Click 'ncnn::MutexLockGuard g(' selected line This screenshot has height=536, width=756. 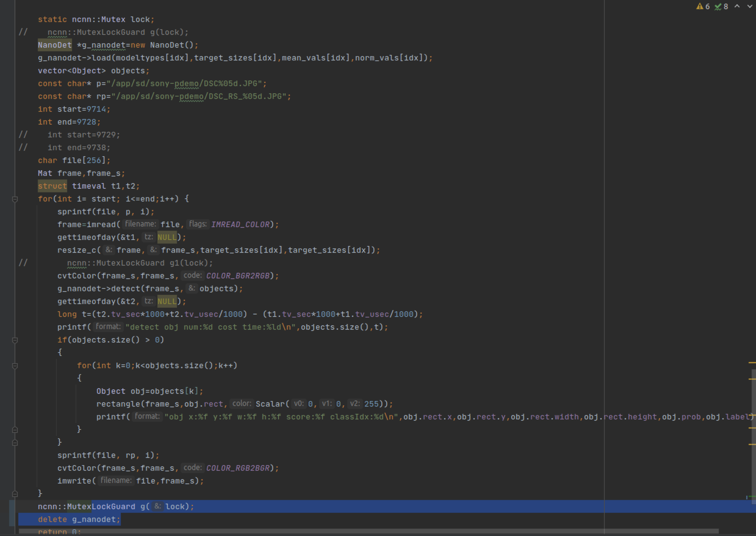(116, 506)
